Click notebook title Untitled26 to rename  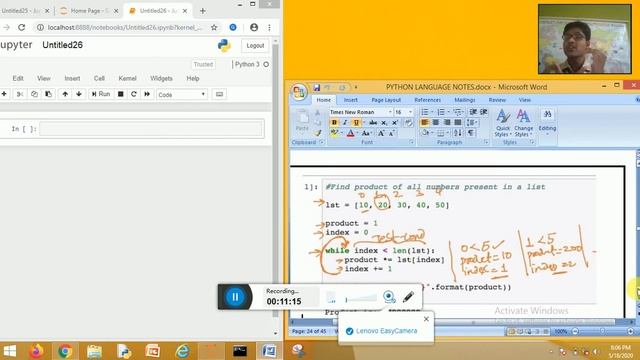[62, 45]
